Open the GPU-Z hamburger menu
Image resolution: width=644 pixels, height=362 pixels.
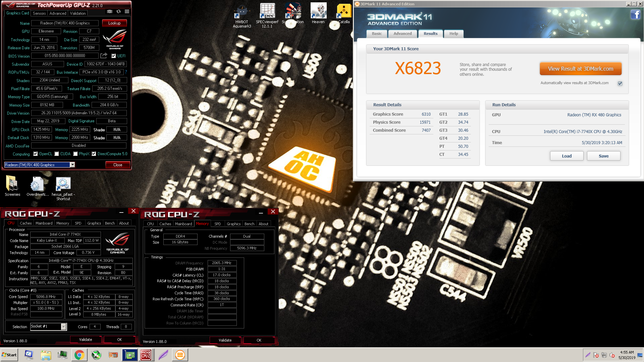[x=127, y=11]
